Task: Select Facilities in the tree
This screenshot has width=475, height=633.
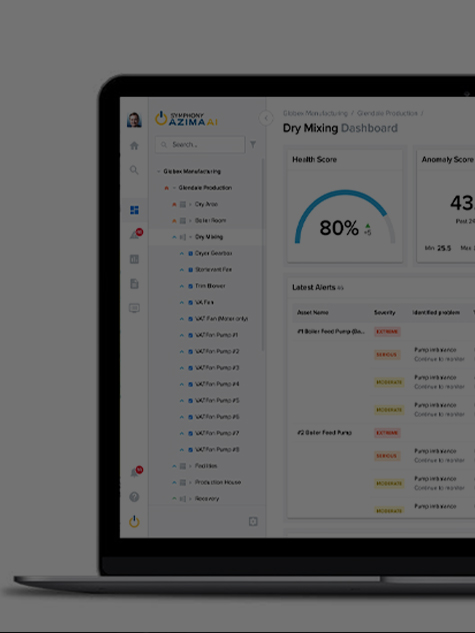Action: point(206,466)
